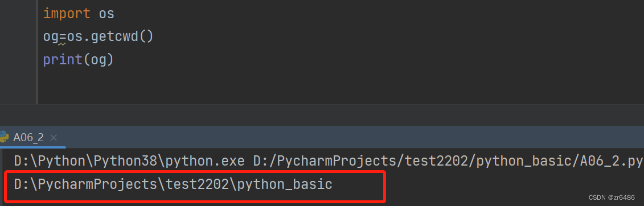Click the PycharmProjects segment of the output path
The width and height of the screenshot is (644, 206).
97,185
